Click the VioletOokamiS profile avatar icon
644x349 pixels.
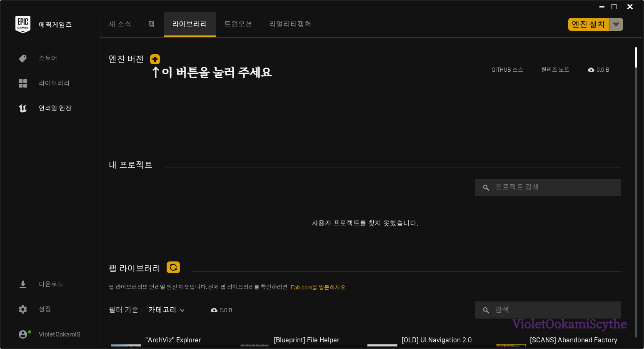click(24, 334)
